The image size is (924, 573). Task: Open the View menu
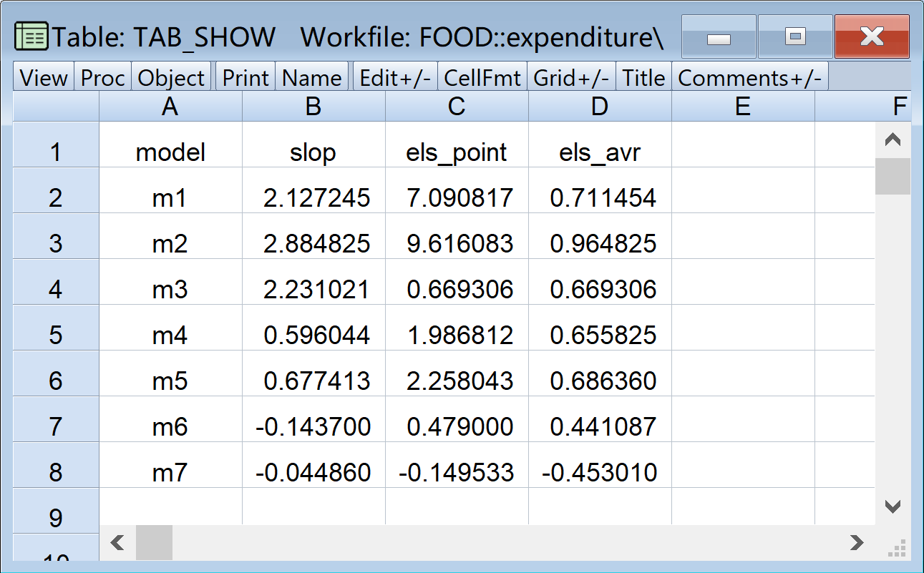(x=44, y=78)
